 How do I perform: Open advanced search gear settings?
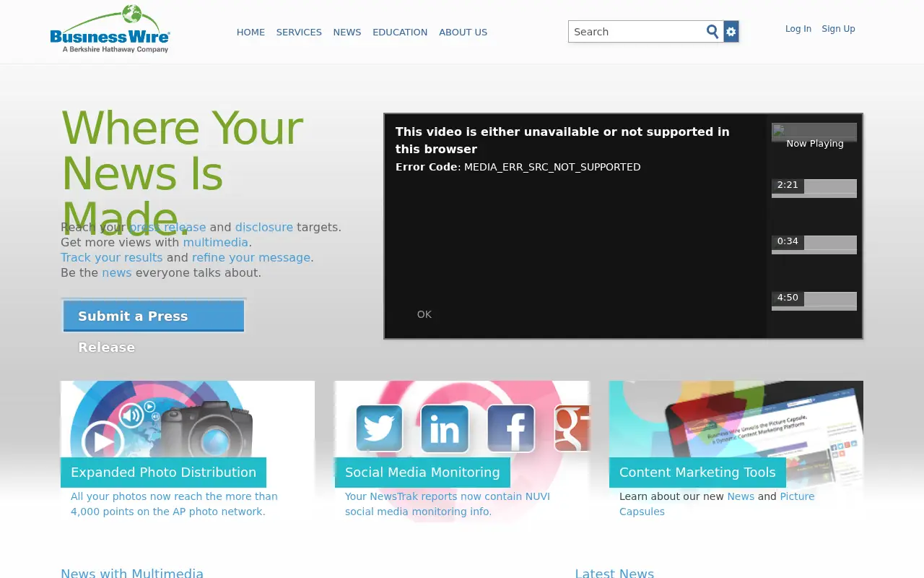(x=731, y=32)
